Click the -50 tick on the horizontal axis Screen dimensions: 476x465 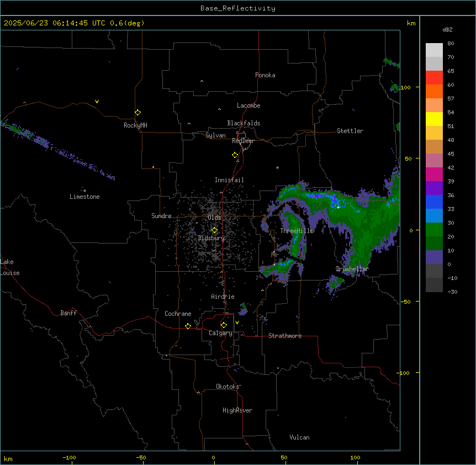point(141,457)
